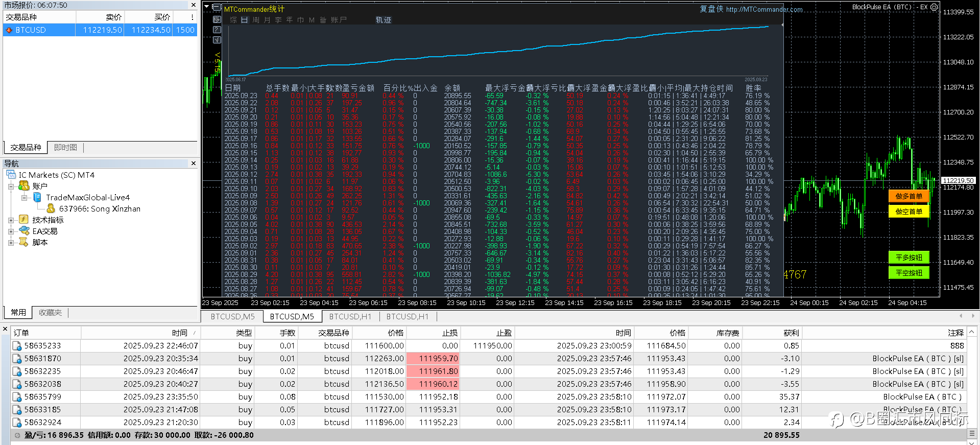Click the question mark help icon on chart
Image resolution: width=980 pixels, height=445 pixels.
coord(217,30)
